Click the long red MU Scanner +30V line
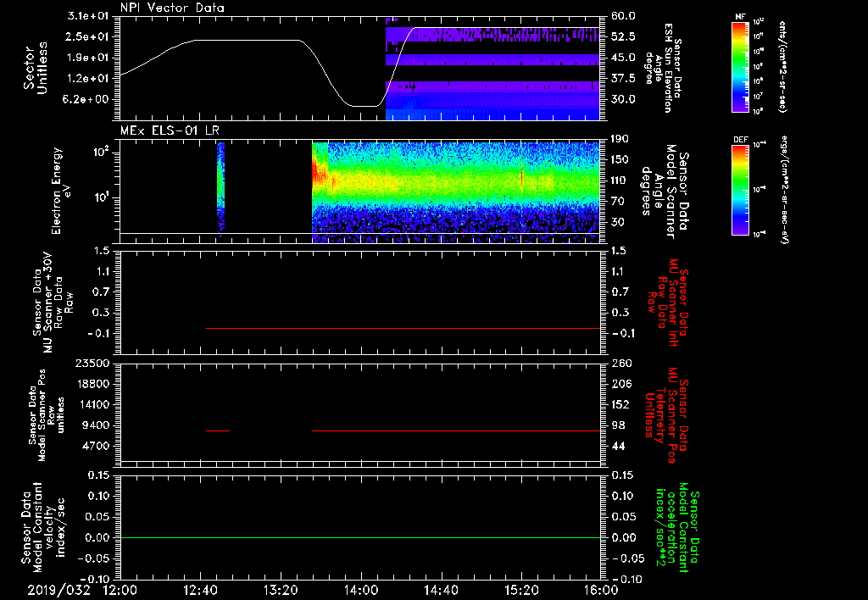Viewport: 868px width, 600px height. point(403,328)
